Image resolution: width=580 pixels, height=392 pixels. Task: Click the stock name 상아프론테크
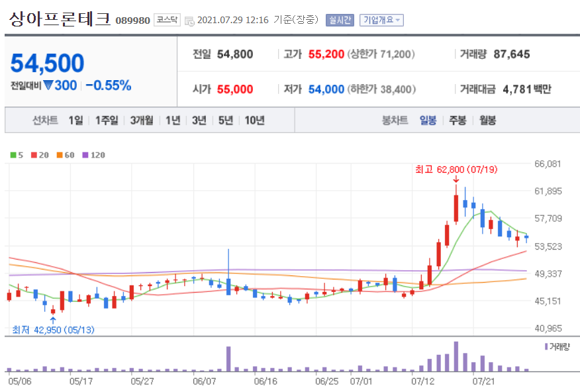pyautogui.click(x=60, y=19)
